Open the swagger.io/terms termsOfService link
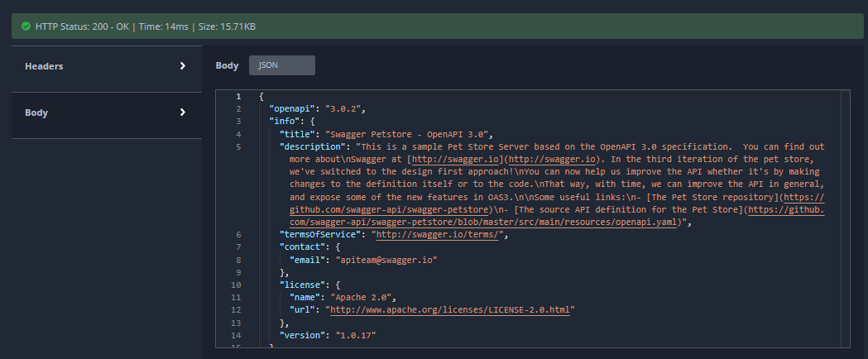 pyautogui.click(x=439, y=235)
